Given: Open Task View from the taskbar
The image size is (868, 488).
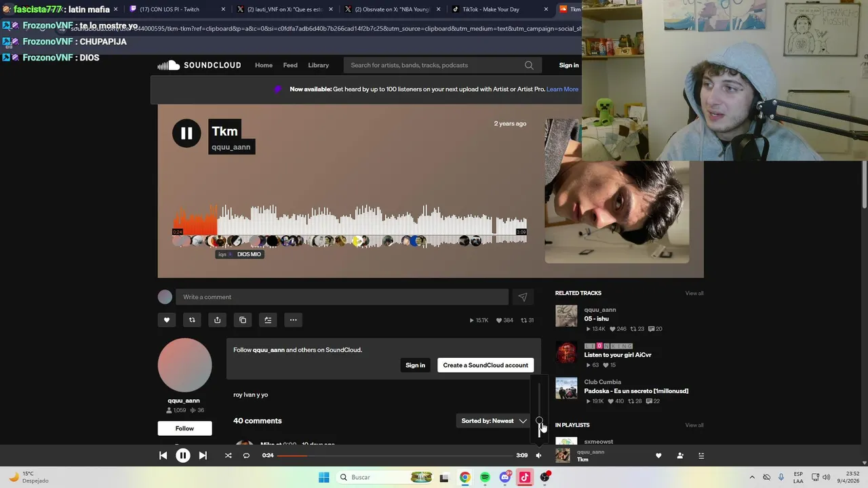Looking at the screenshot, I should (444, 477).
